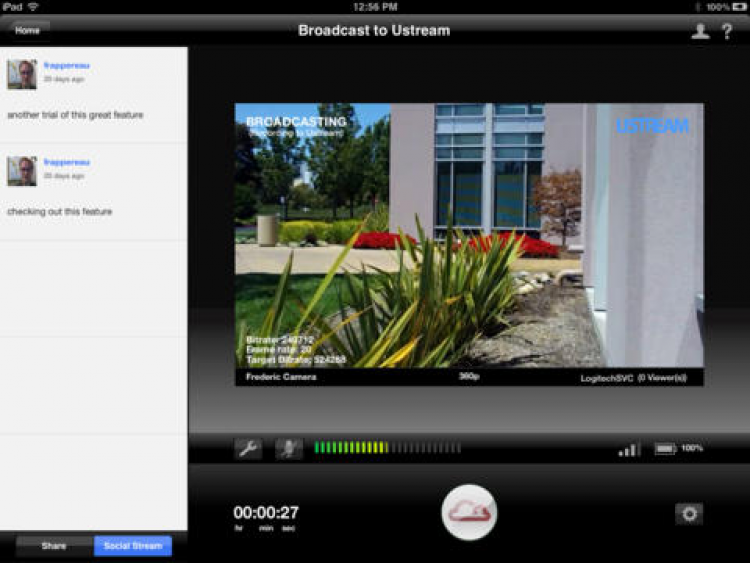Tap the BROADCASTING status text
Screen dimensions: 750x563
297,121
